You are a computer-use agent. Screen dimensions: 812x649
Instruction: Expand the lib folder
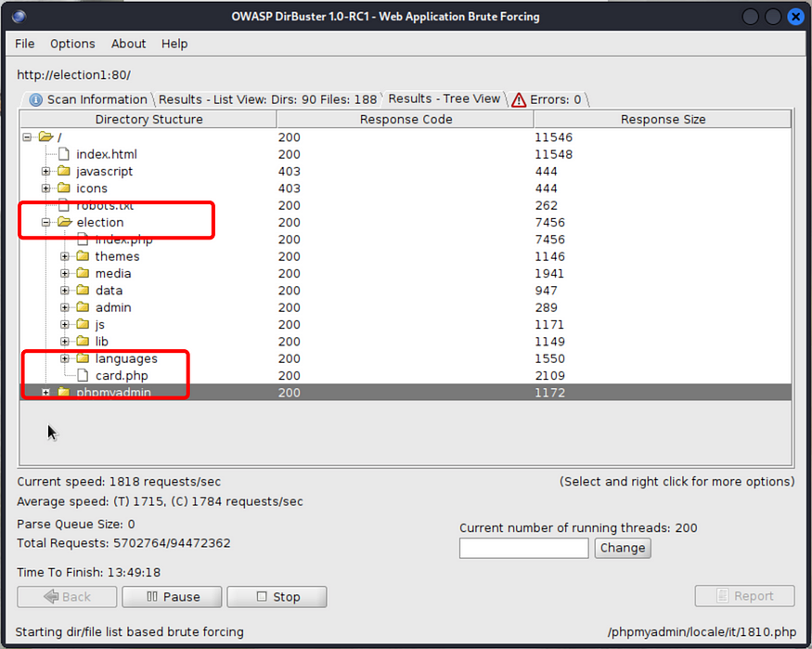65,342
